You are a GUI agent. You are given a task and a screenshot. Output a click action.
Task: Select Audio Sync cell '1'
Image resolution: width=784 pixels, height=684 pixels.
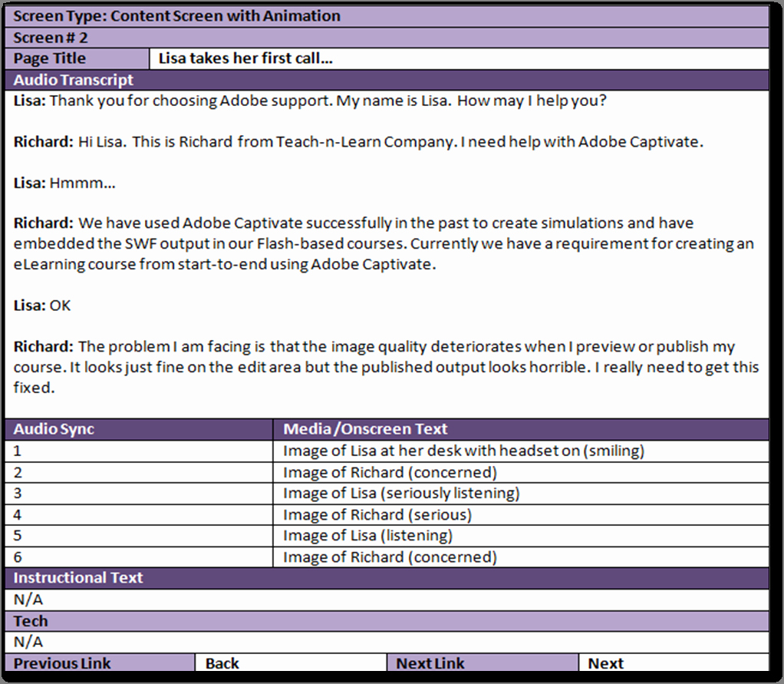click(139, 451)
